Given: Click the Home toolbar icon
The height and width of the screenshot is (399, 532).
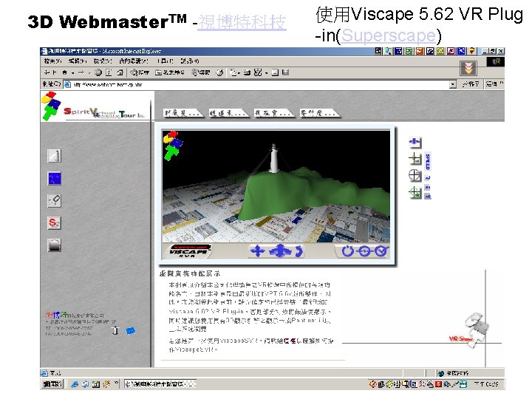Looking at the screenshot, I should point(120,72).
